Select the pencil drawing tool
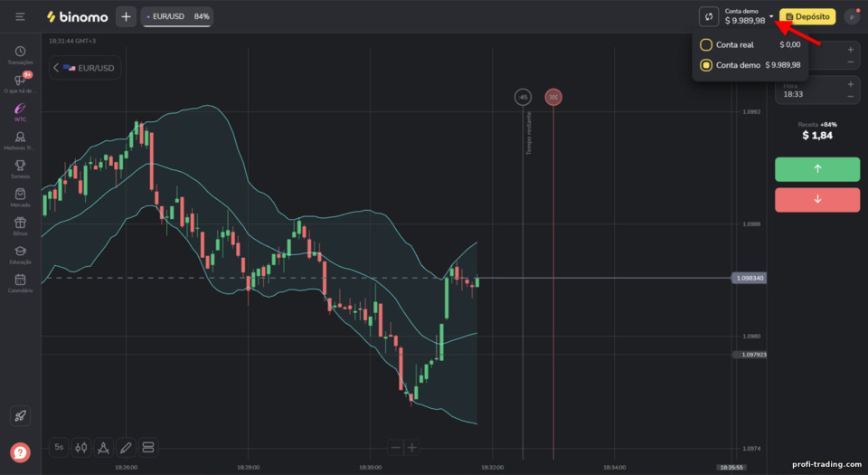The height and width of the screenshot is (475, 868). pos(126,447)
